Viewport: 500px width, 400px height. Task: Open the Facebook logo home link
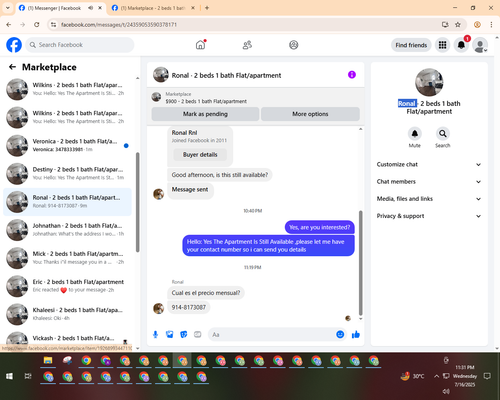coord(14,45)
